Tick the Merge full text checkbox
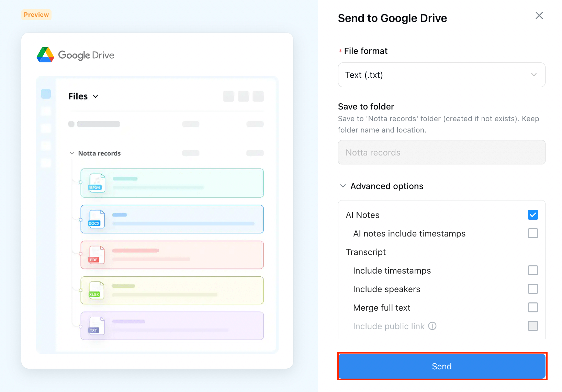 533,308
